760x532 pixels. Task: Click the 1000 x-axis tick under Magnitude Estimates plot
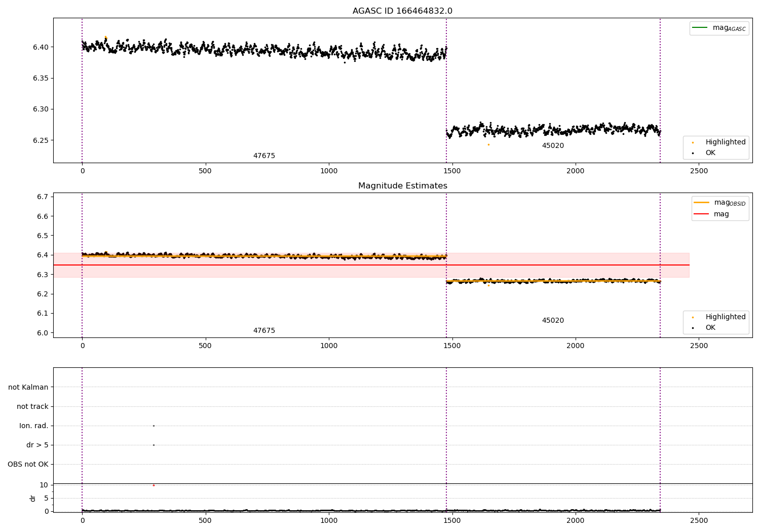[x=329, y=346]
